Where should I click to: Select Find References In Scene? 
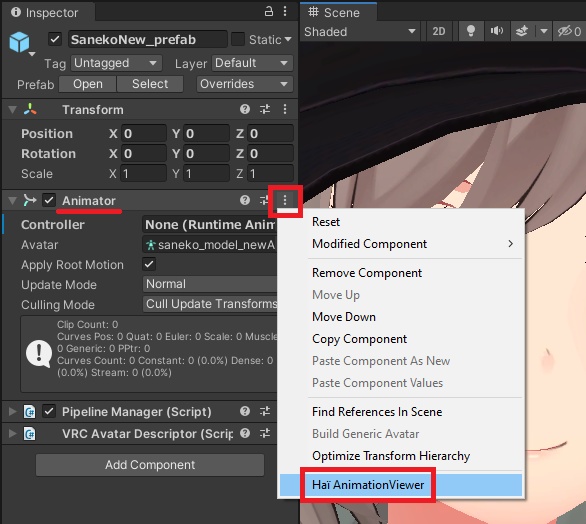click(x=401, y=412)
